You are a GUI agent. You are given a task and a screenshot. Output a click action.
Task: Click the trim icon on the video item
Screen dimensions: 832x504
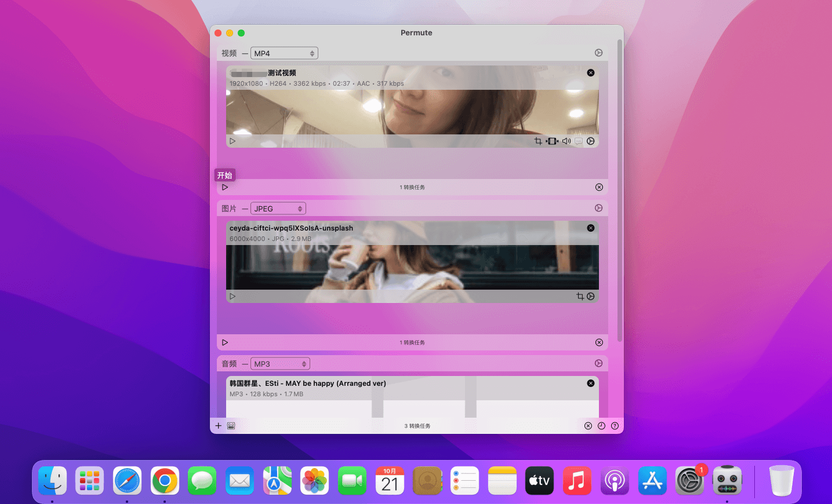click(552, 141)
